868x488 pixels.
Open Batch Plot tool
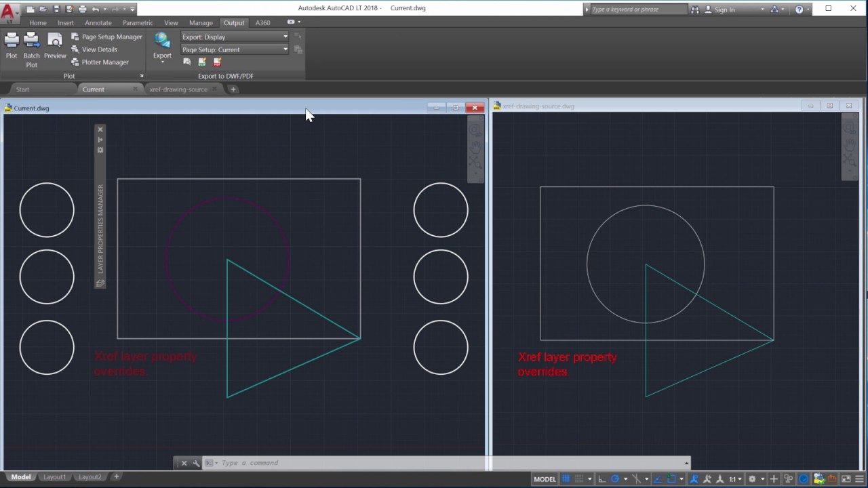coord(31,41)
